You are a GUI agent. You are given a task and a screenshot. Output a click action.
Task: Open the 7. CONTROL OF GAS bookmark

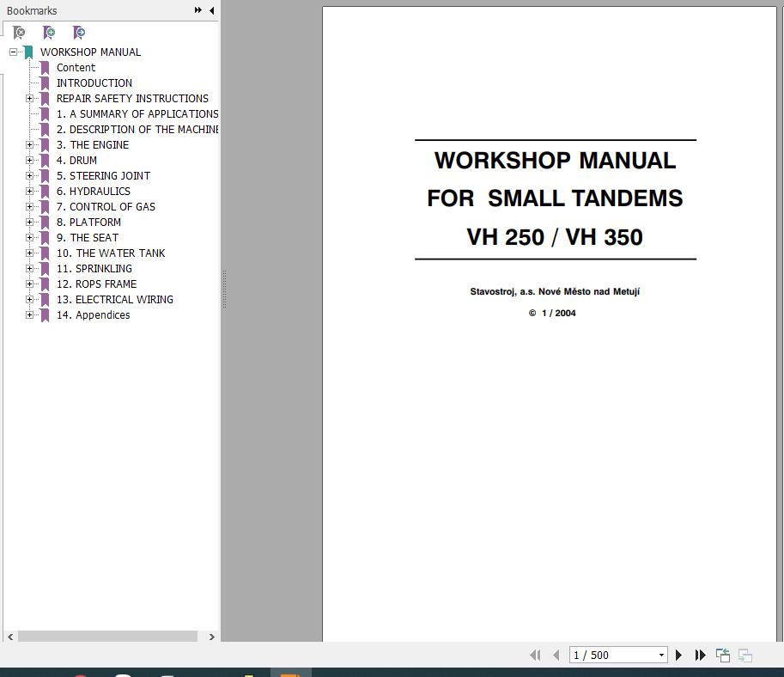coord(106,207)
